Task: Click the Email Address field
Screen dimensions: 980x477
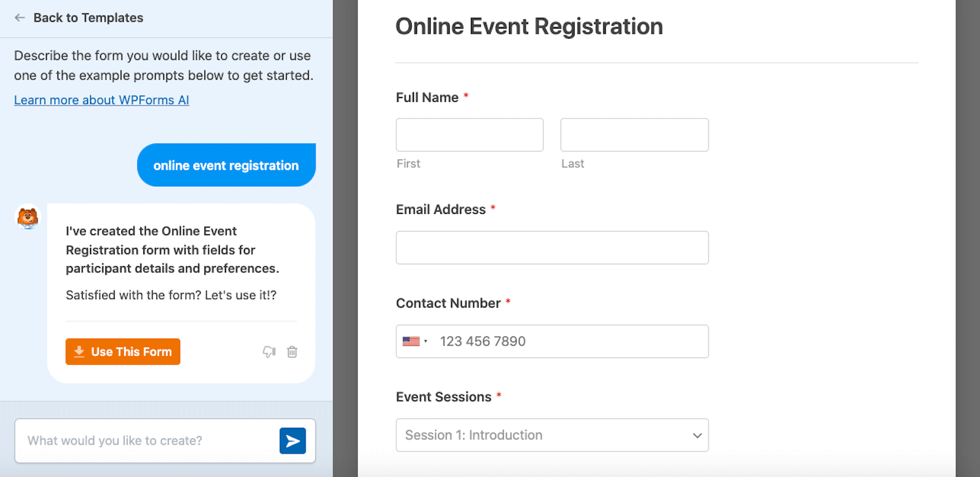Action: click(x=551, y=247)
